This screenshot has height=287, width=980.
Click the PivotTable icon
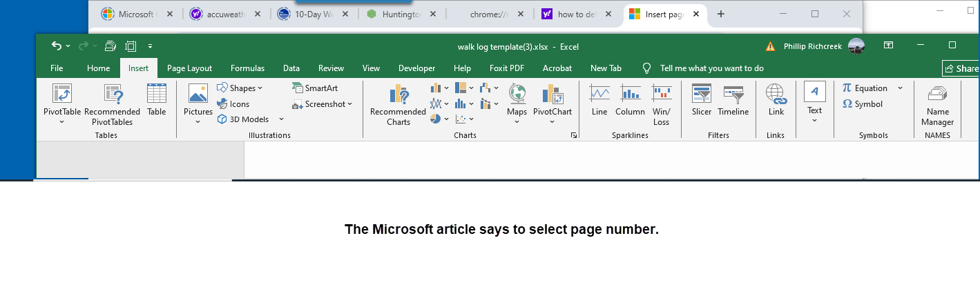coord(62,94)
